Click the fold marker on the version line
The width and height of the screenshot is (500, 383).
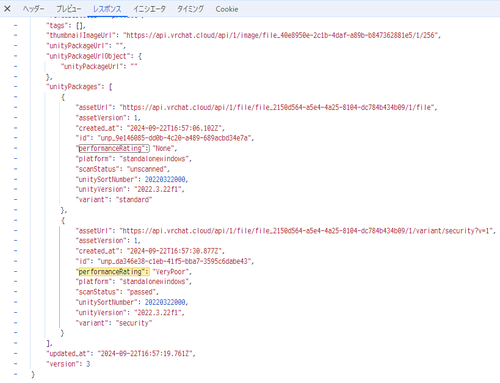pyautogui.click(x=15, y=364)
